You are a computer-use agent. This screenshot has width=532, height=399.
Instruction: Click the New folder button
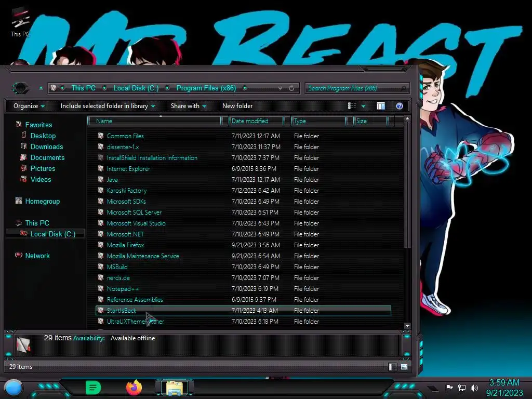237,106
